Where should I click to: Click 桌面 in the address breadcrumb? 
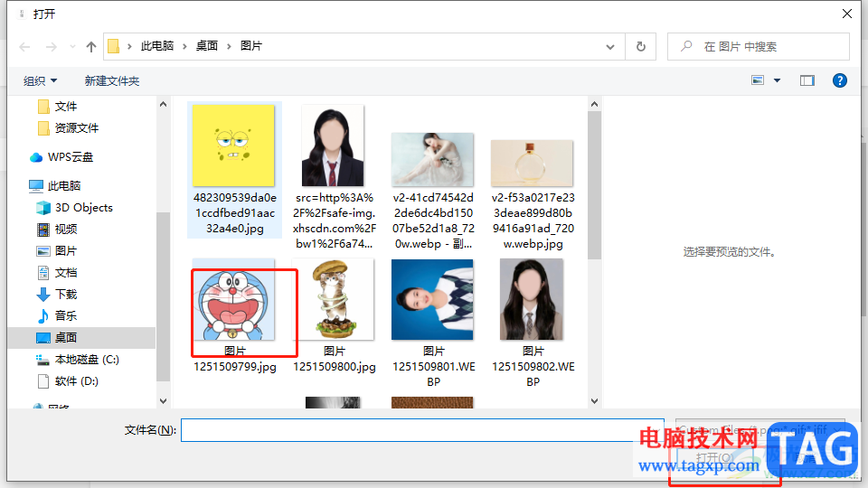click(207, 46)
